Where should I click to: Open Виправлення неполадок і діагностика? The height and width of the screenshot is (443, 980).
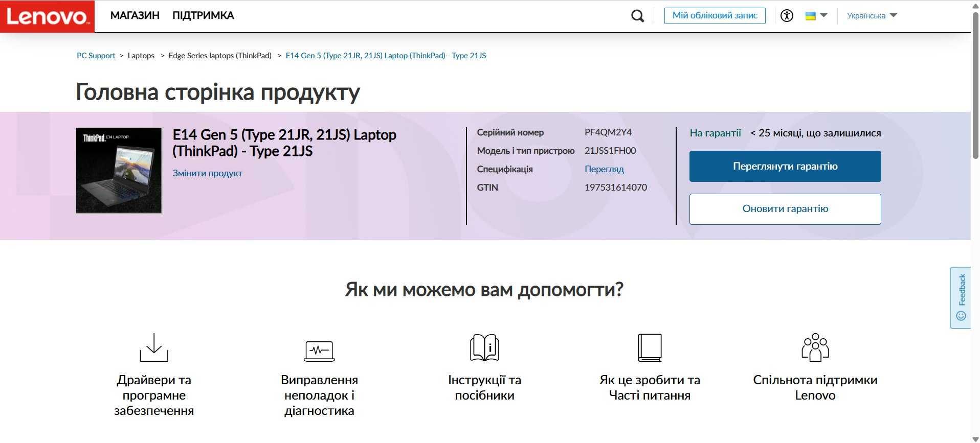point(319,395)
